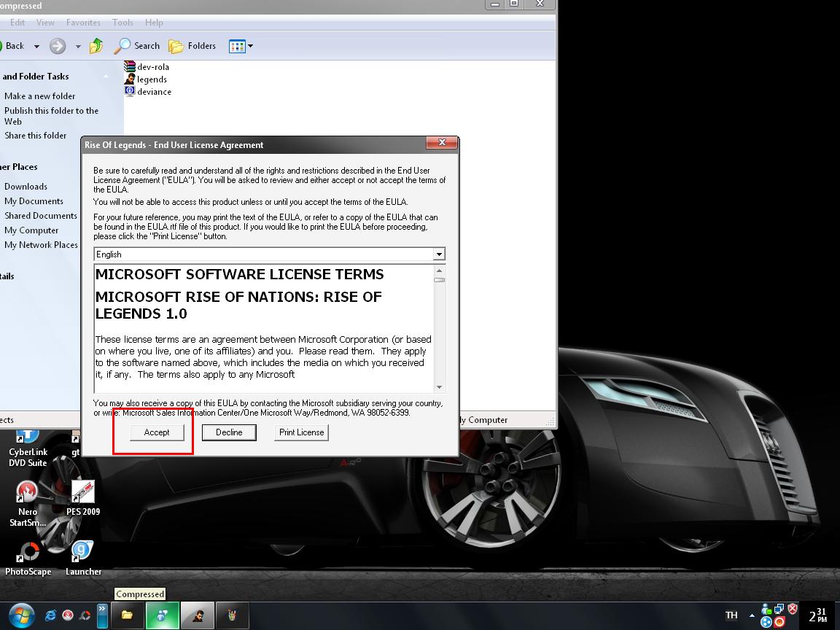The height and width of the screenshot is (630, 840).
Task: Open My Documents under Other Places
Action: (x=34, y=201)
